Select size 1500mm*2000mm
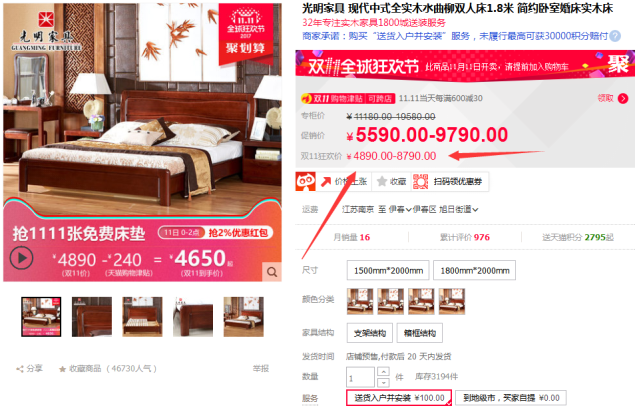 (388, 270)
